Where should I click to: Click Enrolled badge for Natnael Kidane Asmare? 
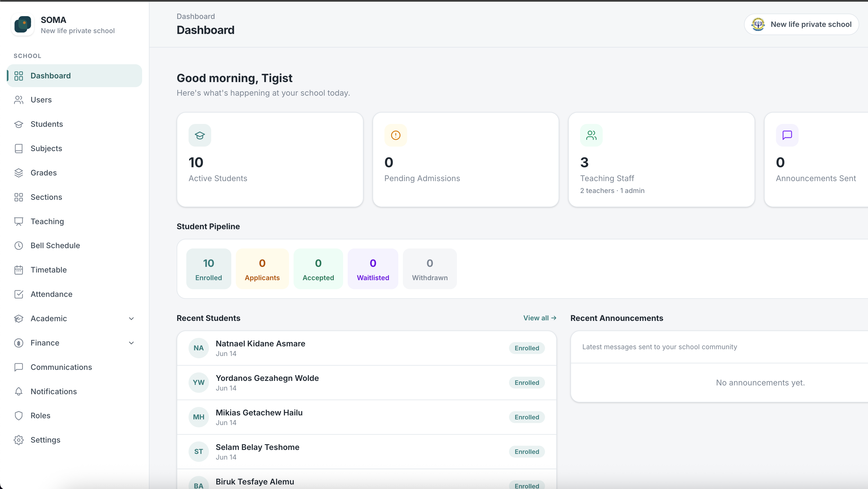point(527,348)
